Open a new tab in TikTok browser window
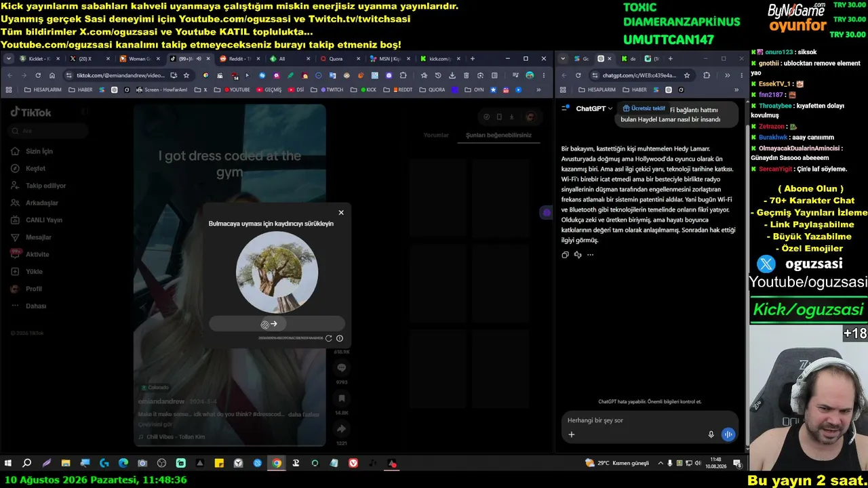 pyautogui.click(x=473, y=59)
